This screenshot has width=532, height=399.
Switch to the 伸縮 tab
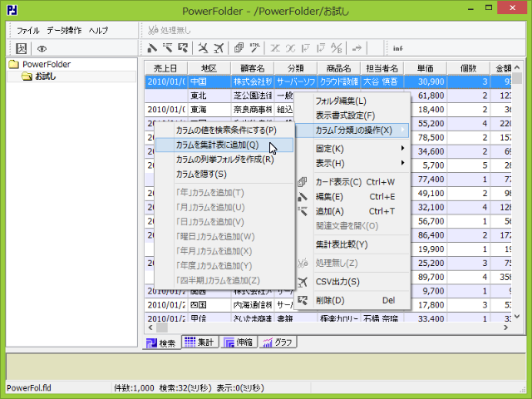pos(239,342)
